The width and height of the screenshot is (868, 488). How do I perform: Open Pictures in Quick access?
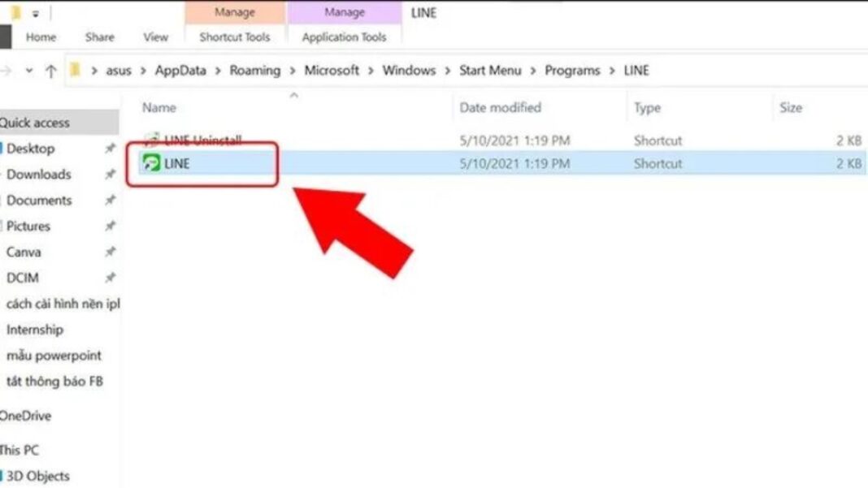[x=28, y=226]
